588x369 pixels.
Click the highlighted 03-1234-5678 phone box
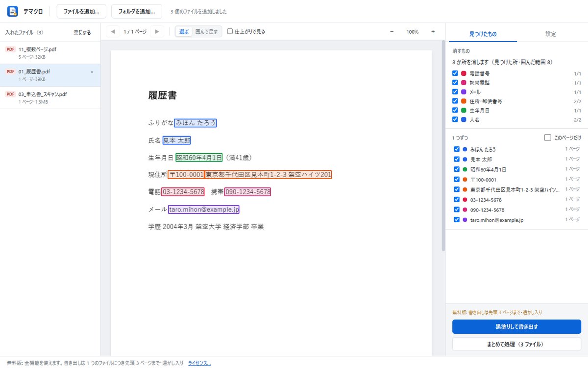pos(183,191)
